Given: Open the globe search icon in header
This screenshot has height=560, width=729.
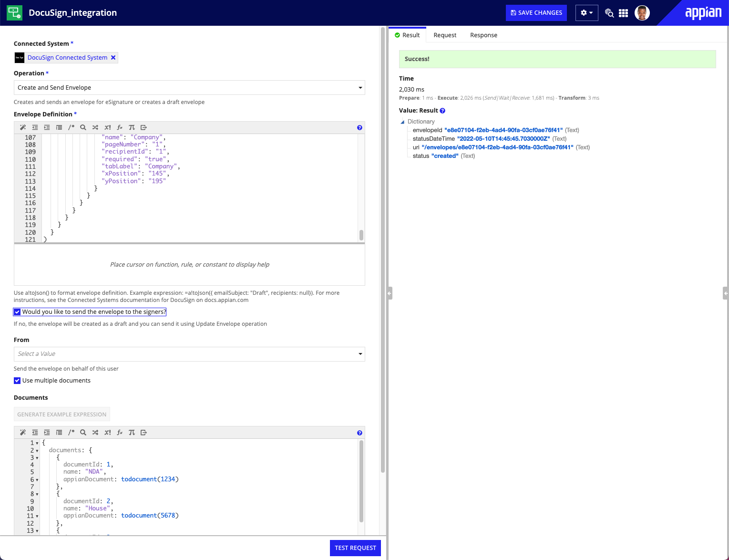Looking at the screenshot, I should [x=609, y=13].
